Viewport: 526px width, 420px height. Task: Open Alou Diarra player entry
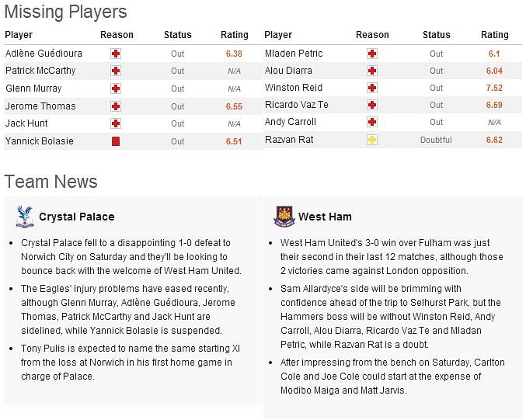tap(288, 71)
